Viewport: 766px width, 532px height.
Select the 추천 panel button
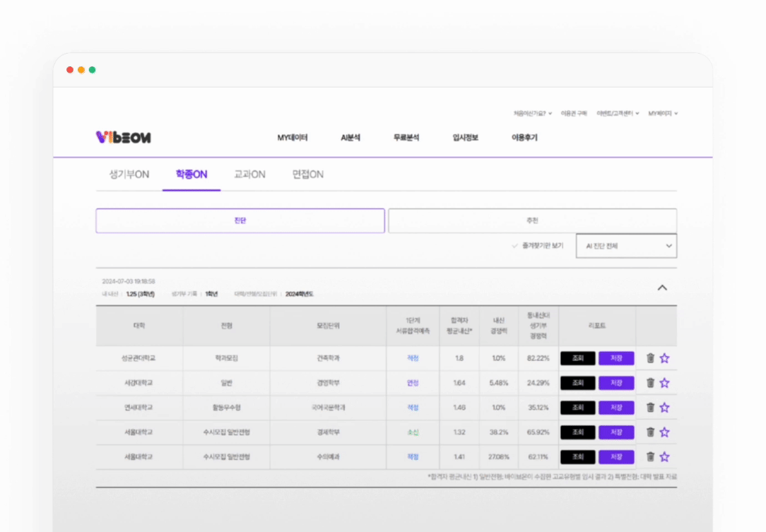(x=532, y=220)
